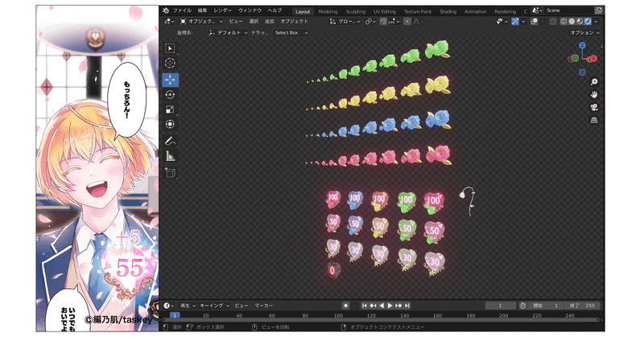Click the timeline horizontal scrollbar
Viewport: 644px width, 337px height.
pyautogui.click(x=381, y=320)
